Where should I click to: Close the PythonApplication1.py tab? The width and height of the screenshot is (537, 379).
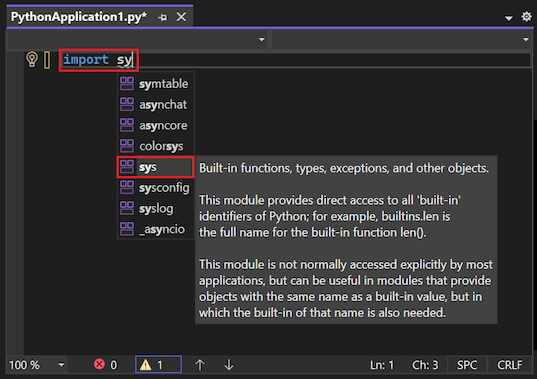coord(181,16)
